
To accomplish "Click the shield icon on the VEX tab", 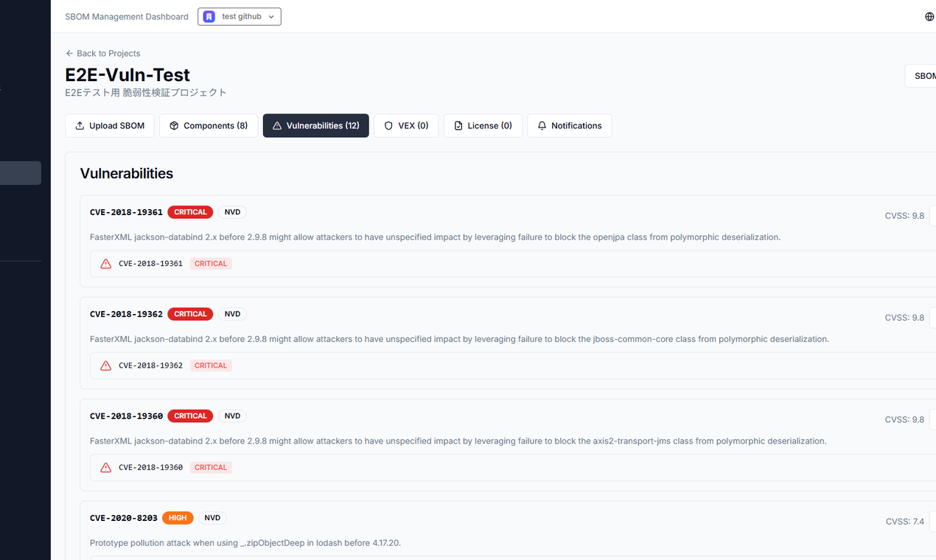I will [x=388, y=125].
